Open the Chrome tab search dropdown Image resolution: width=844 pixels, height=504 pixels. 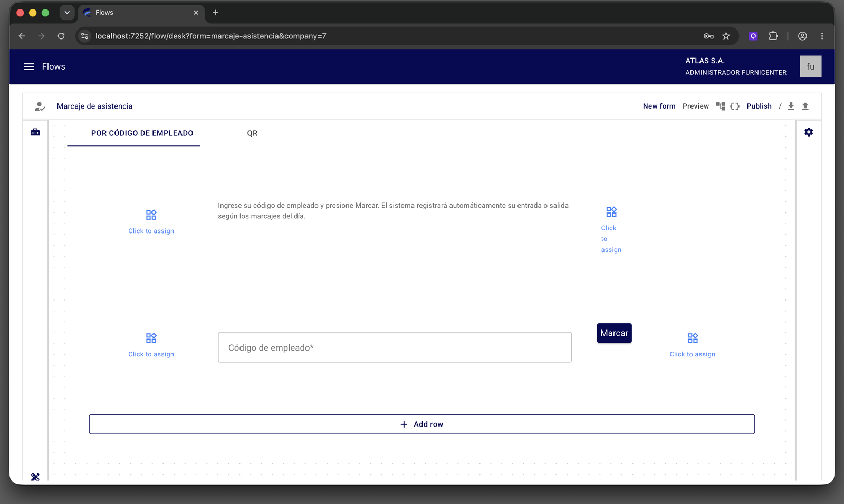pyautogui.click(x=67, y=13)
